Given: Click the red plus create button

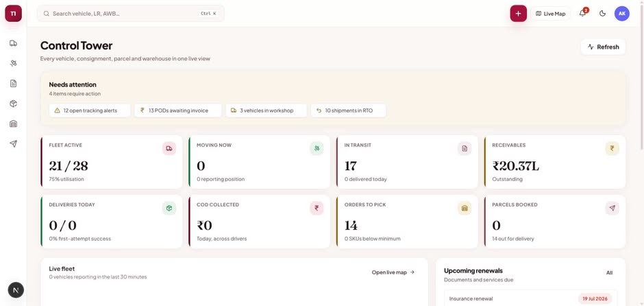Looking at the screenshot, I should pyautogui.click(x=519, y=14).
